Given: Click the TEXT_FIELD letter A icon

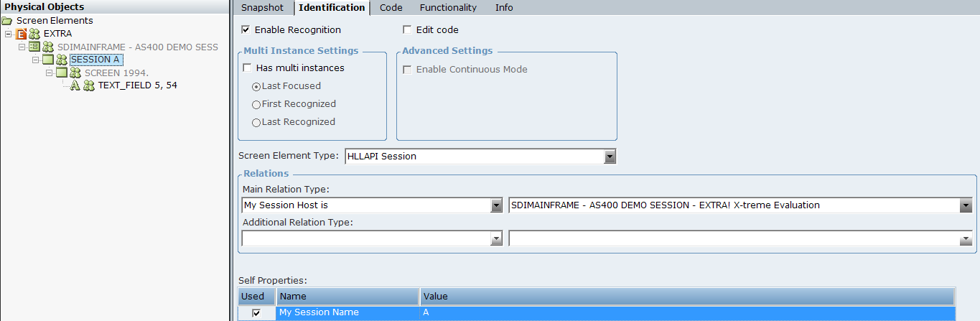Looking at the screenshot, I should 75,85.
